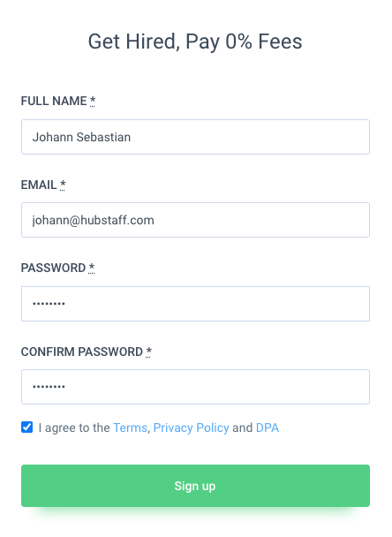392x537 pixels.
Task: Click the CONFIRM PASSWORD label text
Action: pyautogui.click(x=82, y=352)
